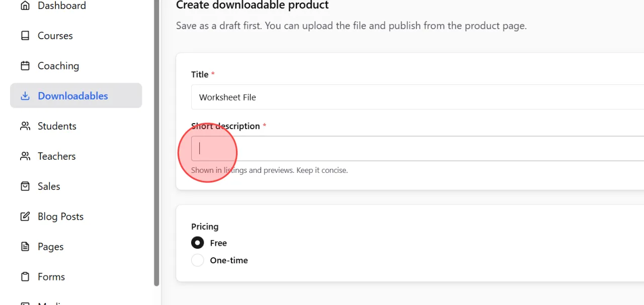Click the Title field label
644x305 pixels.
click(x=203, y=74)
